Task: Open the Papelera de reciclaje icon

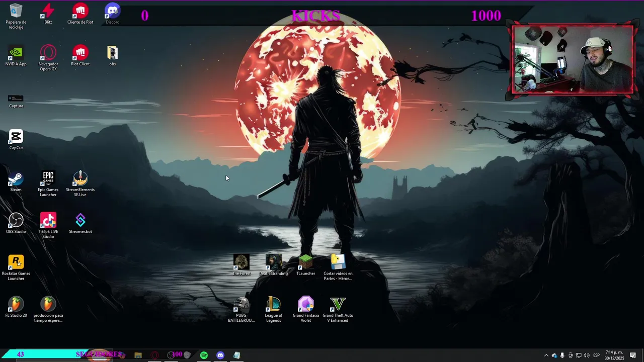Action: coord(16,16)
